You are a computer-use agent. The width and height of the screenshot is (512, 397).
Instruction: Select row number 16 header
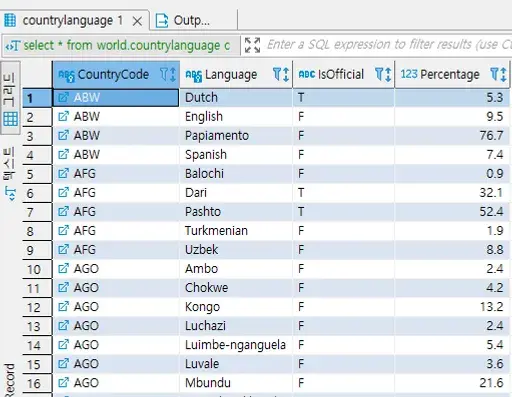click(37, 383)
